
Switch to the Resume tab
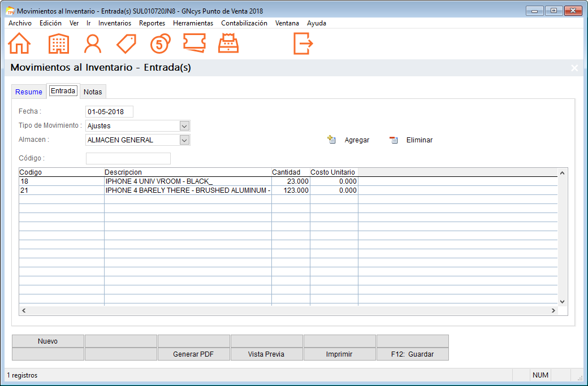tap(29, 92)
